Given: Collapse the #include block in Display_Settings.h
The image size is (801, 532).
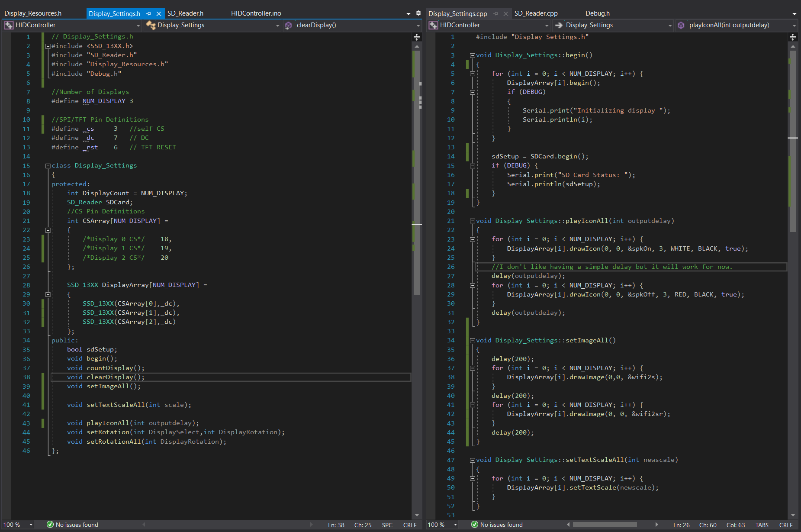Looking at the screenshot, I should tap(48, 46).
